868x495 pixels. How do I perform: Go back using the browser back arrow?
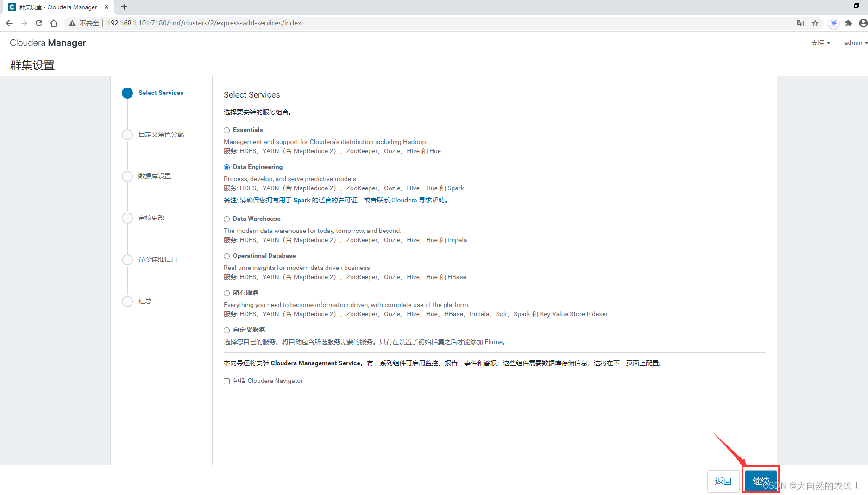coord(9,23)
